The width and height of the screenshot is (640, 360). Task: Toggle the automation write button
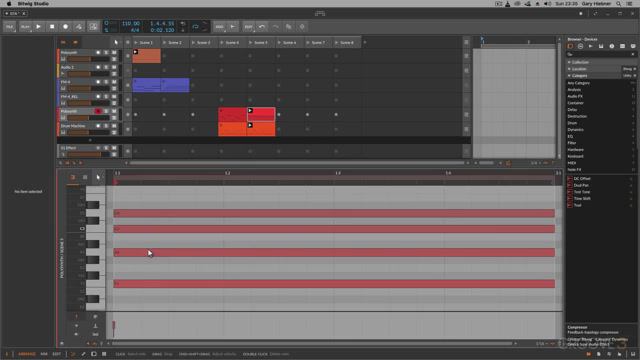pos(79,27)
